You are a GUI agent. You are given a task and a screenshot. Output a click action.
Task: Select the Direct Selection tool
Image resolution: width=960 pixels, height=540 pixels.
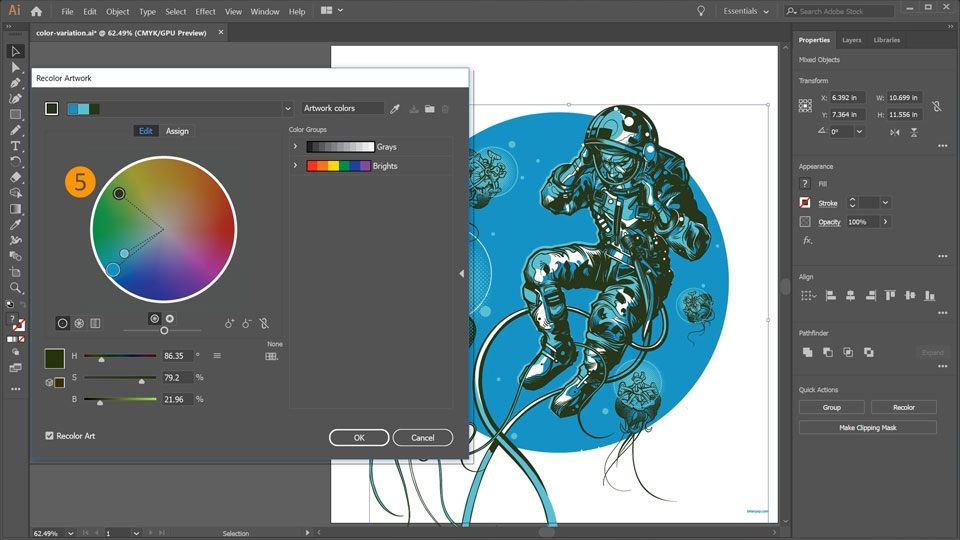point(16,67)
